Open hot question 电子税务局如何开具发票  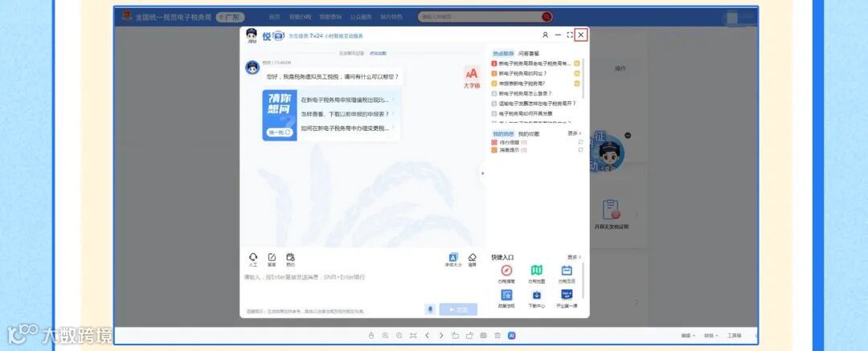tap(526, 113)
